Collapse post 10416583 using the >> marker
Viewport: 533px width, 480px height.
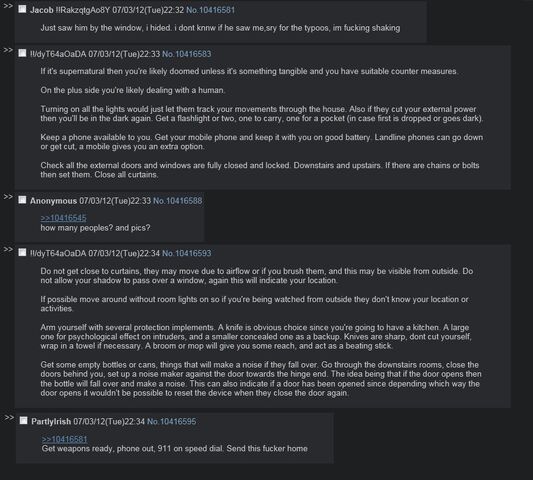[x=8, y=50]
